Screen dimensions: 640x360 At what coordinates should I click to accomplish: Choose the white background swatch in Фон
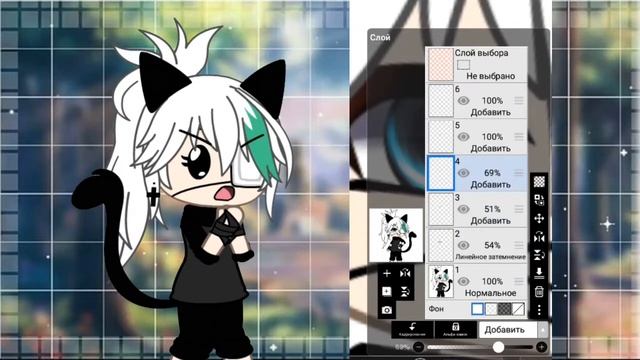477,309
